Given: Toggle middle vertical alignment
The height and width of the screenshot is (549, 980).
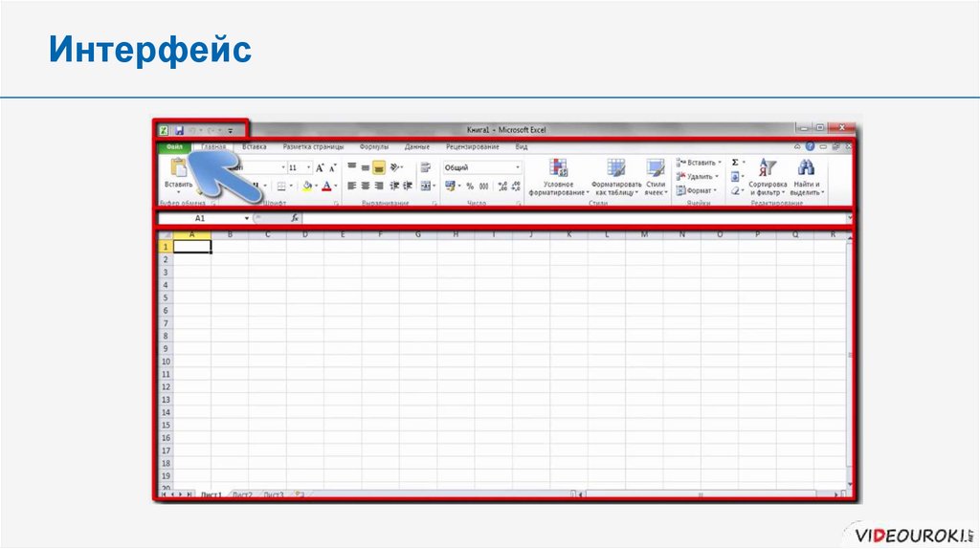Looking at the screenshot, I should tap(365, 167).
